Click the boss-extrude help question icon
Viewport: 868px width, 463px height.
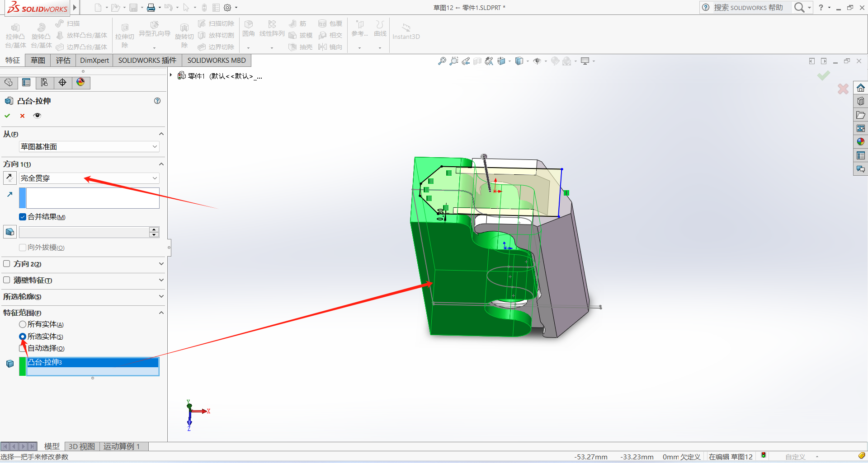pyautogui.click(x=157, y=101)
